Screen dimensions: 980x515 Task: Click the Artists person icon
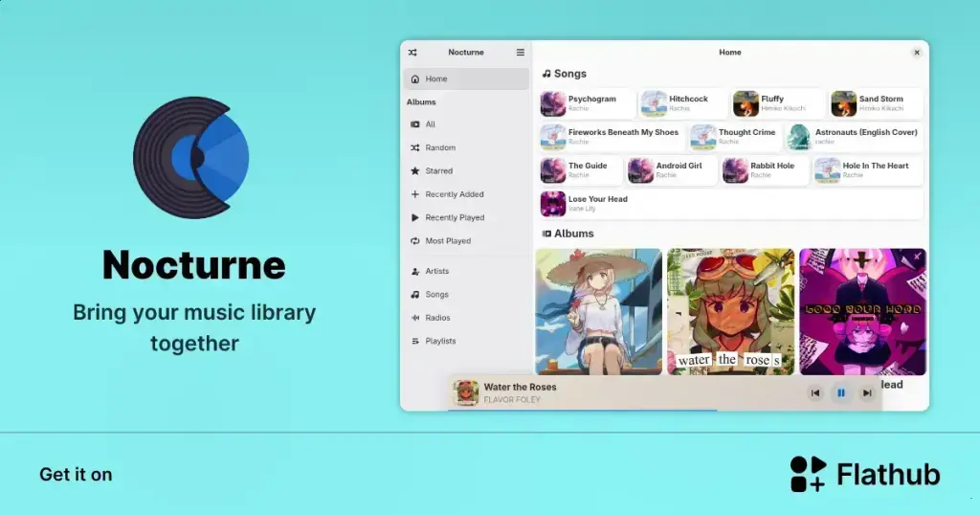click(x=415, y=271)
